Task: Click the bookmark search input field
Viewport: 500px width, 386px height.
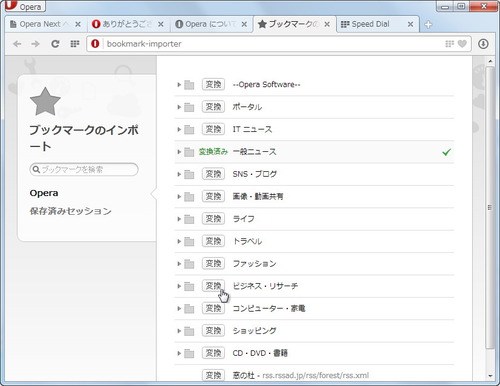Action: [84, 169]
